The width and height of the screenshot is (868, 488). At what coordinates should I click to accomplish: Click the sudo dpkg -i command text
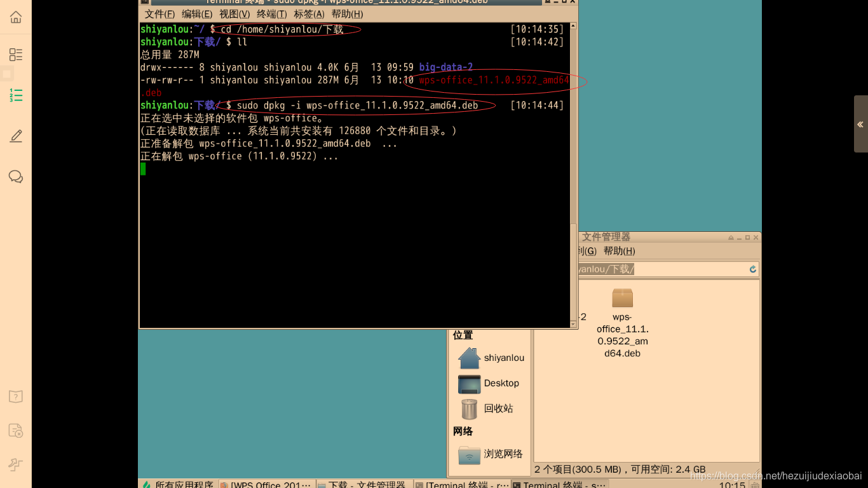[357, 105]
